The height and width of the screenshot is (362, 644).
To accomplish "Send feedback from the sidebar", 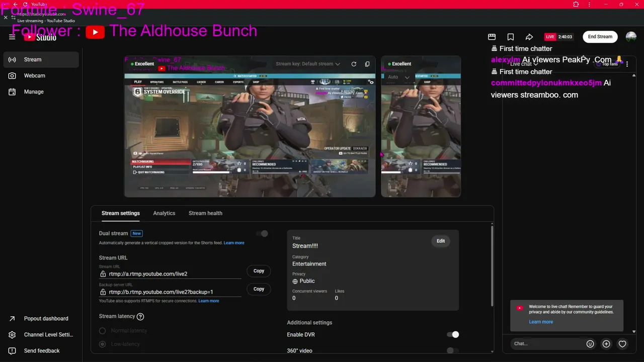I will [x=41, y=350].
